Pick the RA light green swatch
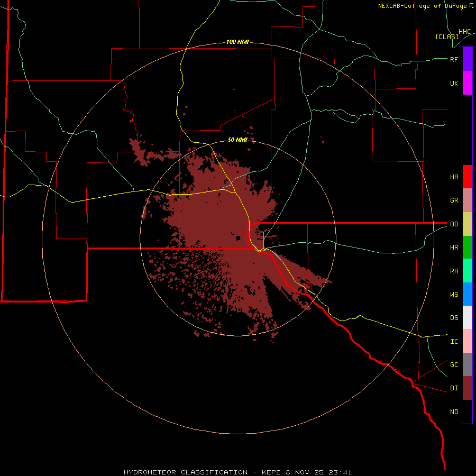This screenshot has width=476, height=476. click(467, 271)
